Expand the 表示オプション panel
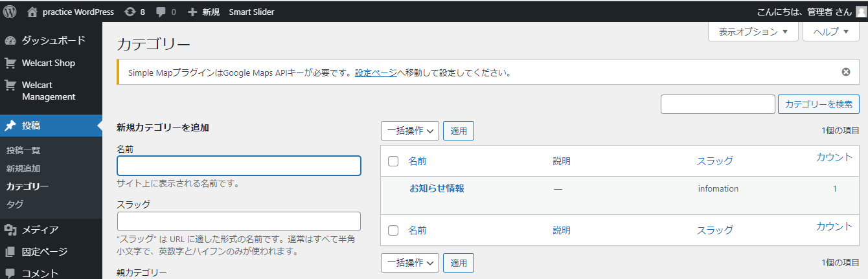The width and height of the screenshot is (868, 279). tap(753, 32)
